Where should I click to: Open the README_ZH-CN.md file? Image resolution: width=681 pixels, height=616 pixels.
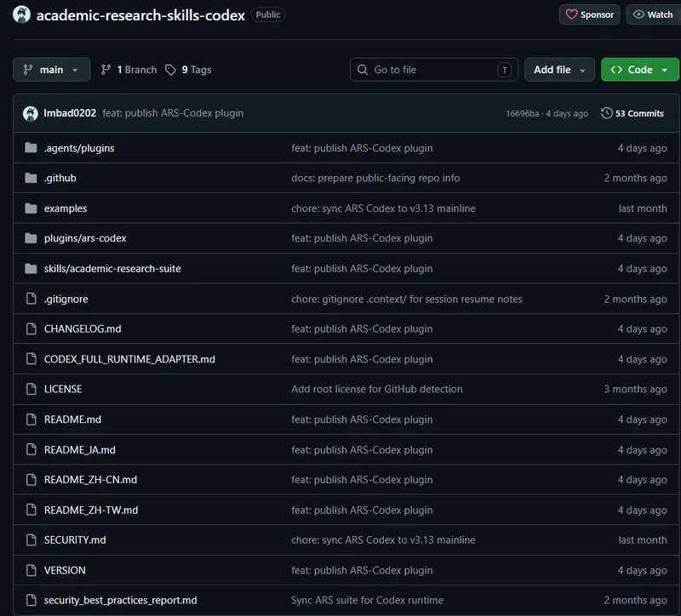pyautogui.click(x=90, y=480)
